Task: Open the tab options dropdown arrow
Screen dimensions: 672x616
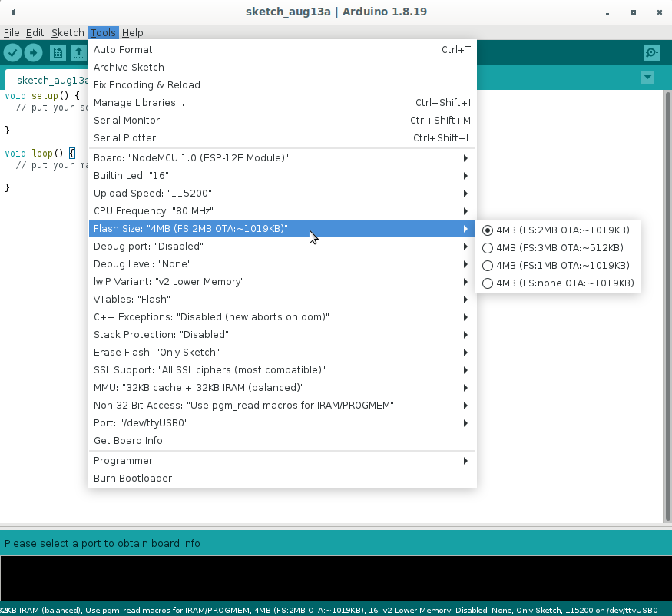Action: 647,78
